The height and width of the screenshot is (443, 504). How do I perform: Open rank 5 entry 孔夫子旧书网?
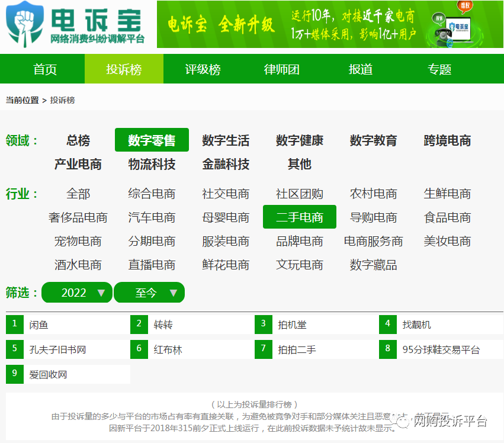(x=68, y=349)
